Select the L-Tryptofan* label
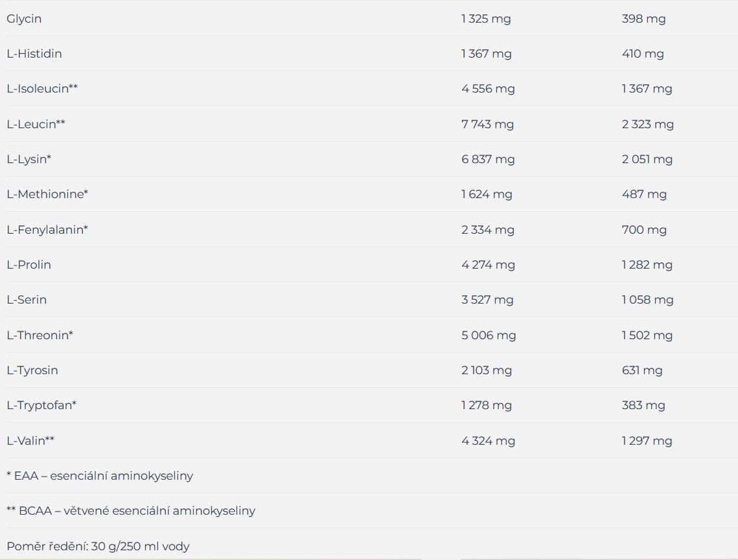 tap(41, 405)
